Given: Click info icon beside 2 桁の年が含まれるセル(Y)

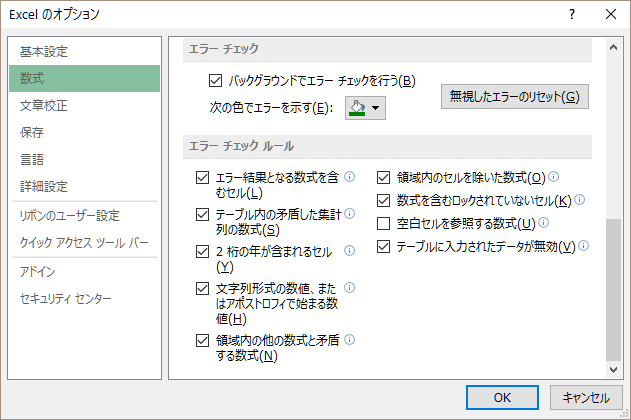Looking at the screenshot, I should (350, 251).
